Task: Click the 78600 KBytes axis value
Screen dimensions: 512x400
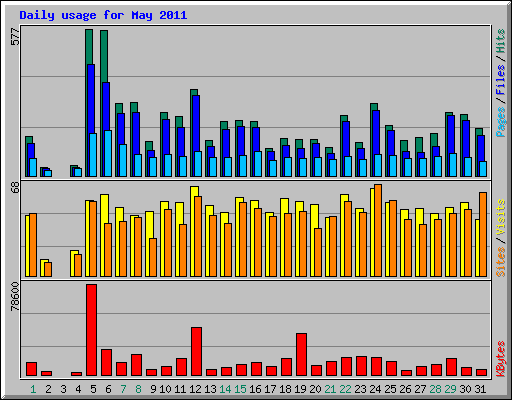Action: [15, 297]
